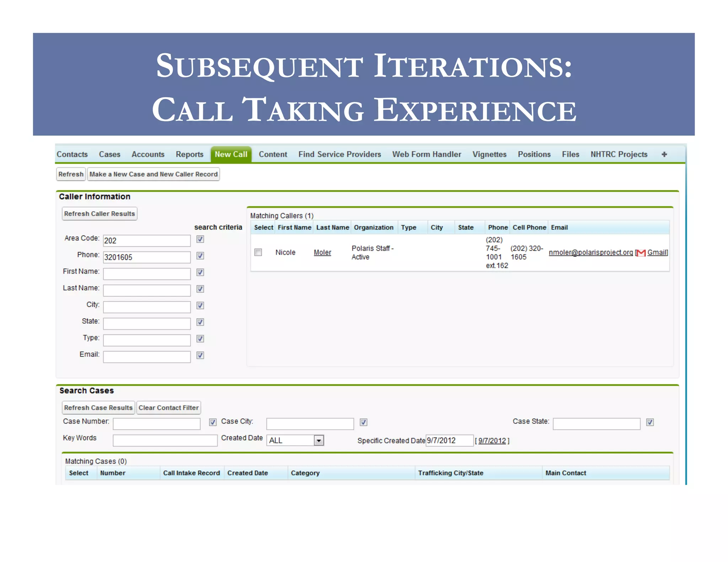
Task: Open the Web Form Handler tab
Action: [x=427, y=154]
